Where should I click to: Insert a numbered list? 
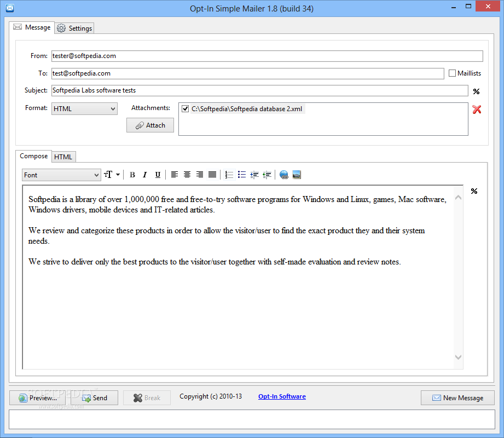pyautogui.click(x=229, y=175)
